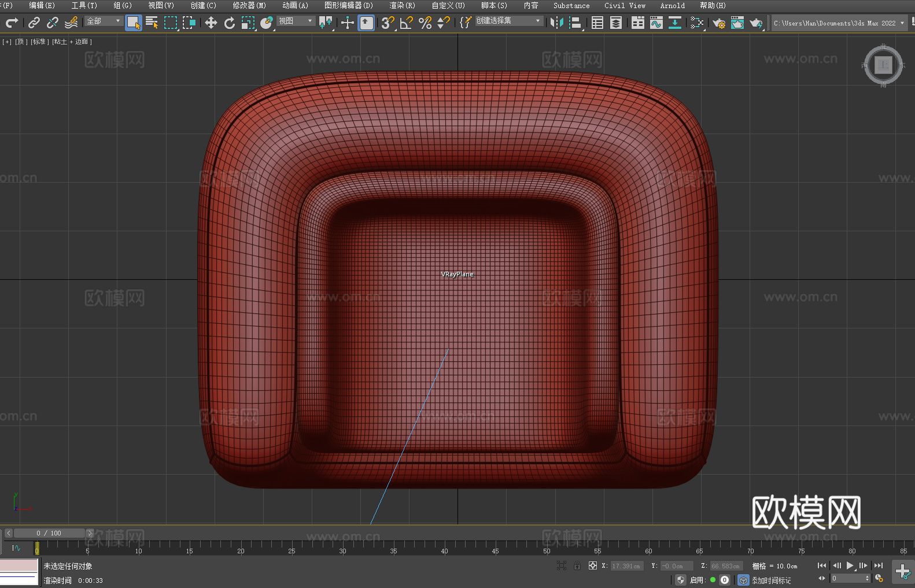Click the Select and Place tool
Viewport: 915px width, 588px height.
(267, 23)
